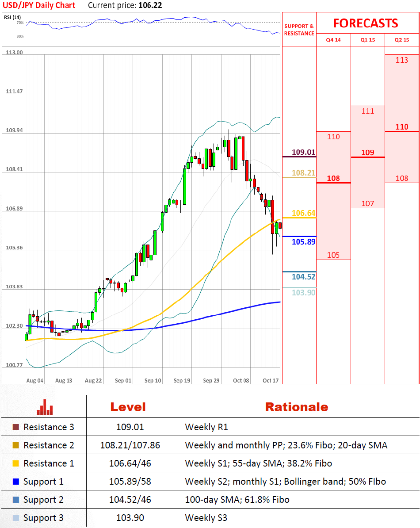This screenshot has height=528, width=420.
Task: Click the Support 1 row label
Action: pos(43,482)
